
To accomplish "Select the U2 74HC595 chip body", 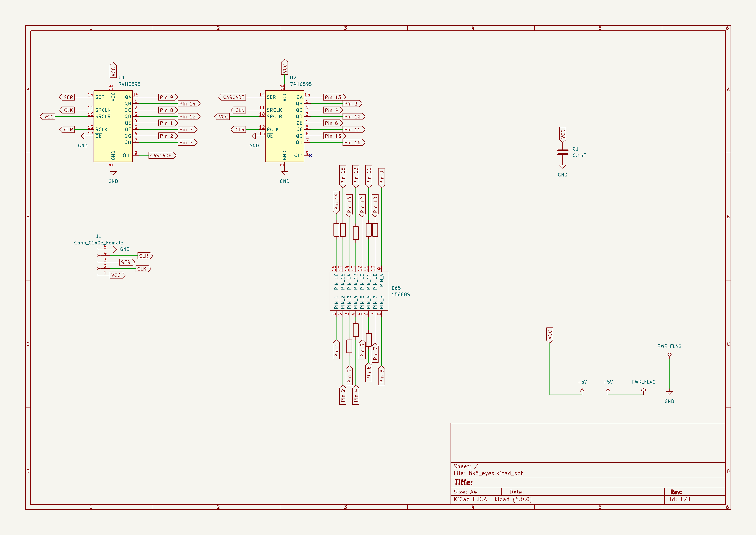I will coord(284,126).
